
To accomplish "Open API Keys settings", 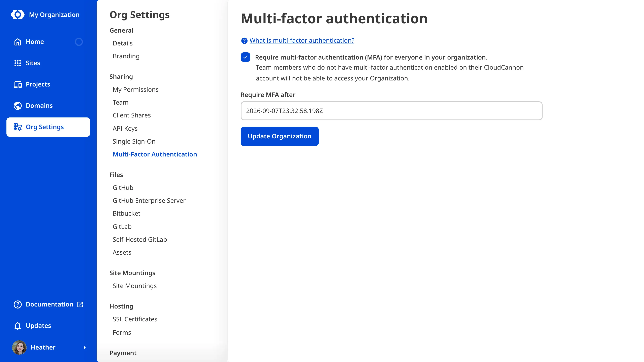I will (125, 129).
